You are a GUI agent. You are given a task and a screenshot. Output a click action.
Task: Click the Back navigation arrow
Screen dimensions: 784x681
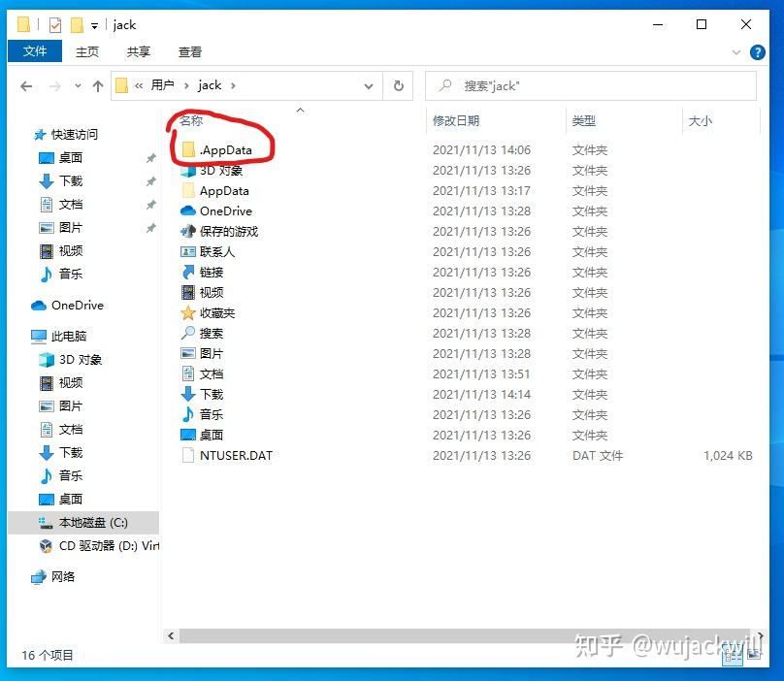pyautogui.click(x=26, y=86)
